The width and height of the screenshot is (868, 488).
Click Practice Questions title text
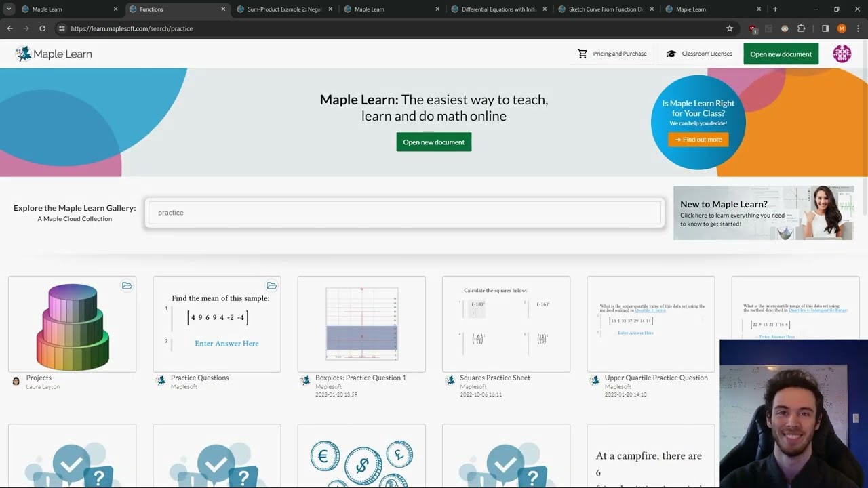point(200,378)
